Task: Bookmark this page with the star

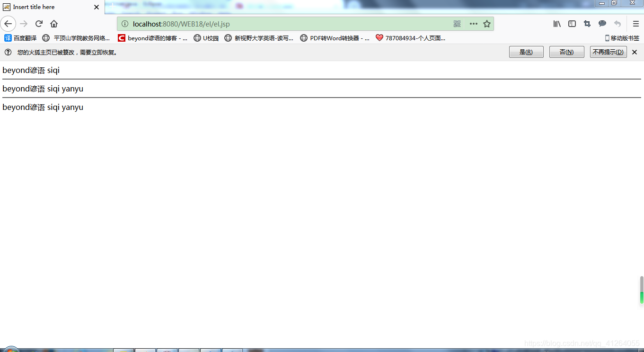Action: pos(486,24)
